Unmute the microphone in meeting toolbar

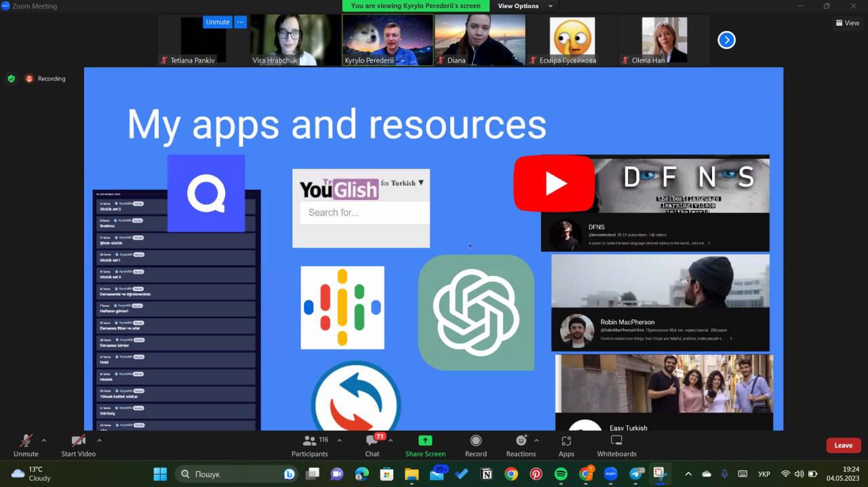pos(26,441)
